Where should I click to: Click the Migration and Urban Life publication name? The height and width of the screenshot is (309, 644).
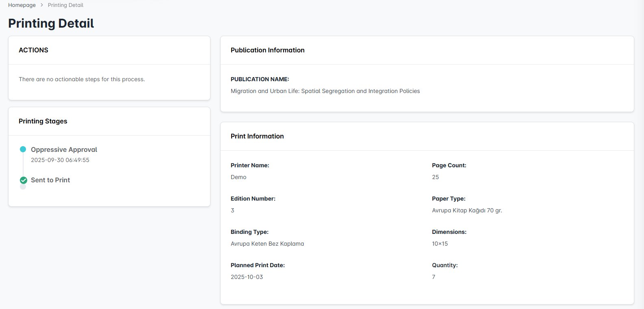[x=325, y=91]
